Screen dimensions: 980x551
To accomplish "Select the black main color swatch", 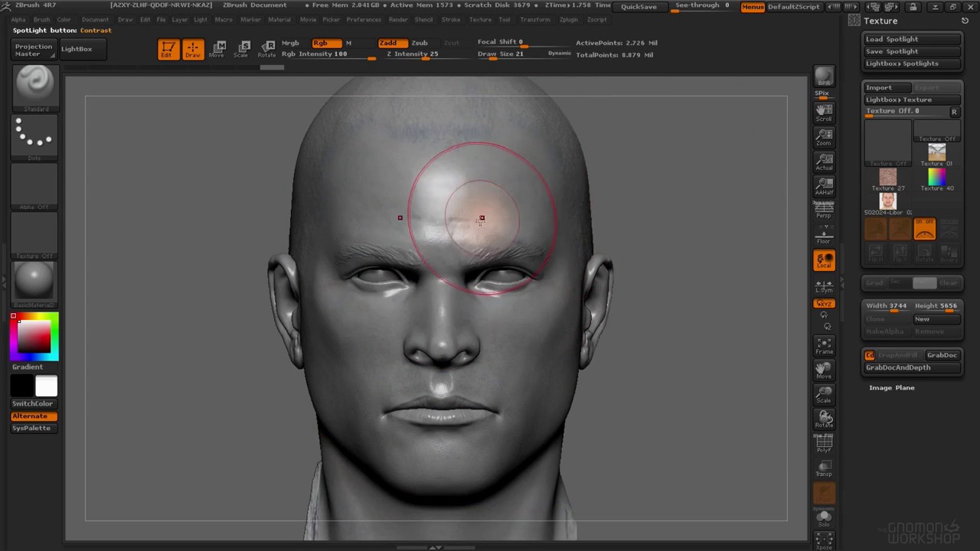I will (22, 386).
